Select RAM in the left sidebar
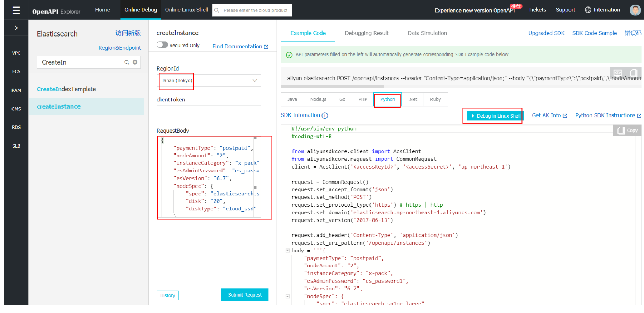 (x=16, y=90)
